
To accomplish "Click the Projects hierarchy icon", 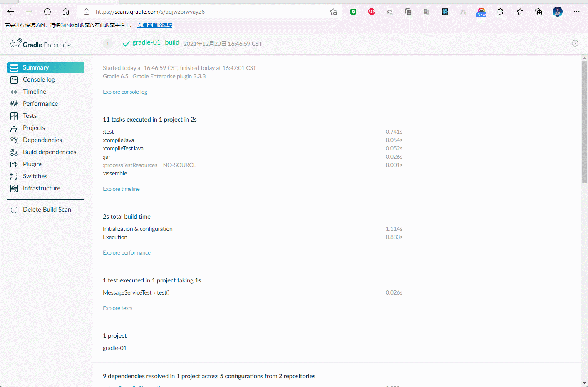I will [14, 128].
